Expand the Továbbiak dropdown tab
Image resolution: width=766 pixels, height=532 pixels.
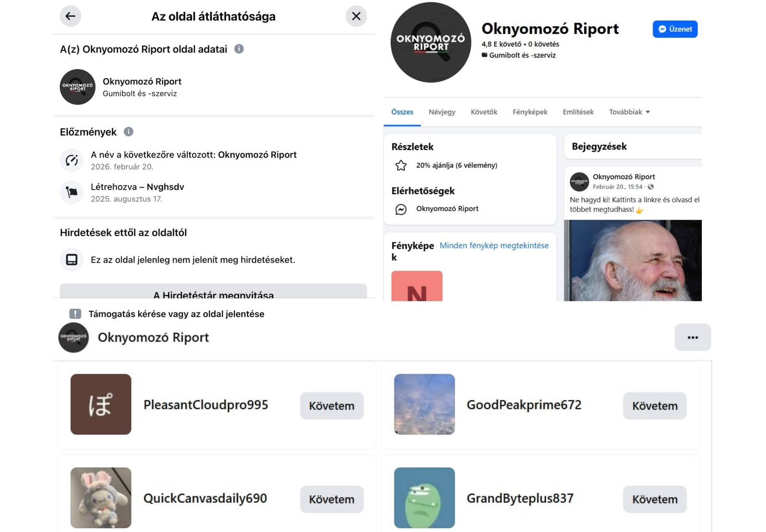(630, 112)
